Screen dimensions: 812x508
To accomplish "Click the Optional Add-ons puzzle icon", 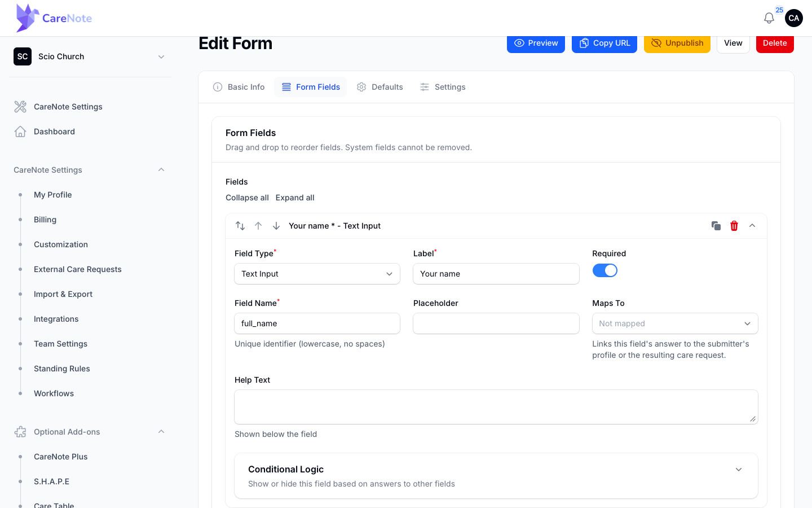I will pyautogui.click(x=20, y=432).
